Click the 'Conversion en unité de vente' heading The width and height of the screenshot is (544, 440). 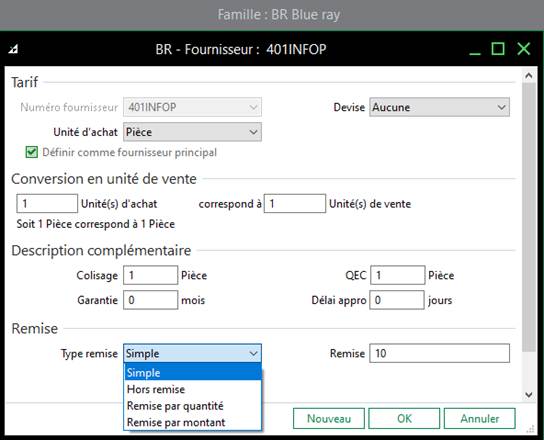[x=104, y=179]
